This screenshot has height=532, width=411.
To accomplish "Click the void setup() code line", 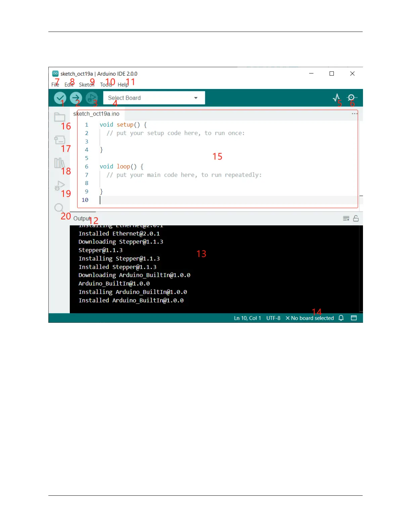I will tap(123, 125).
